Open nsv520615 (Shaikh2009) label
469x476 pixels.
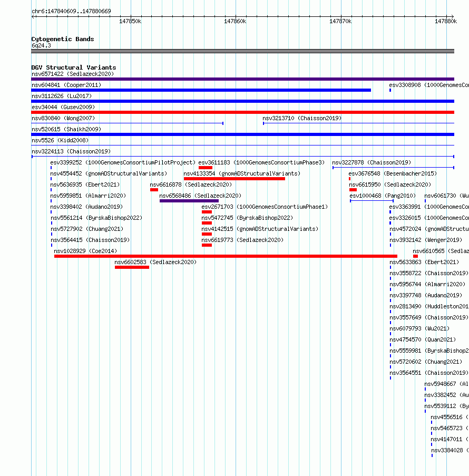[66, 129]
